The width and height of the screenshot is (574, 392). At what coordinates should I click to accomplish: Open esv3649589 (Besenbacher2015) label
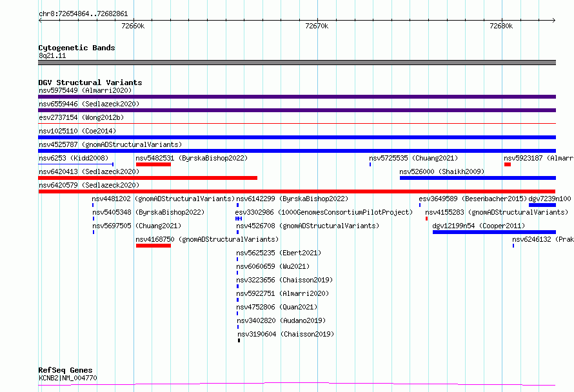473,199
